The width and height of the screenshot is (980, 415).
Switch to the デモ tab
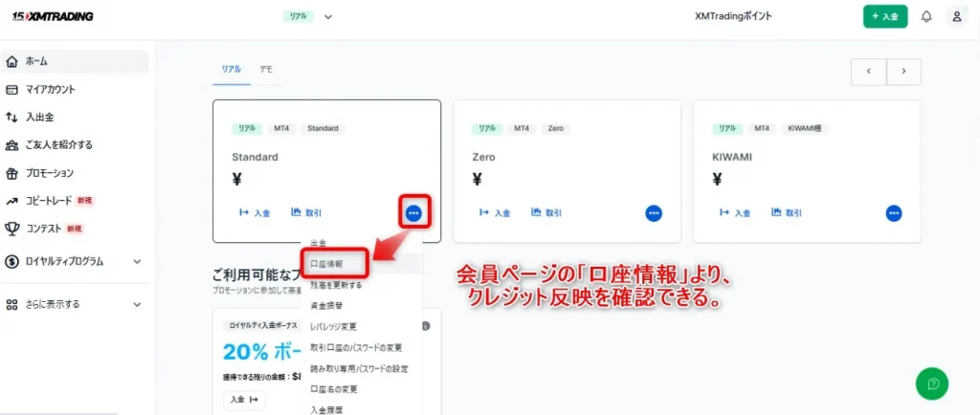point(266,69)
